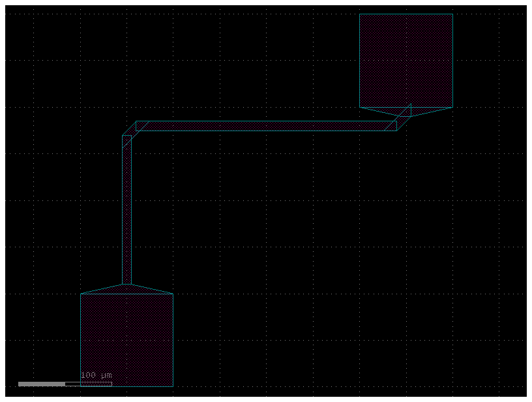Click the white outlined part of the scale bar
This screenshot has height=402, width=532.
point(88,384)
